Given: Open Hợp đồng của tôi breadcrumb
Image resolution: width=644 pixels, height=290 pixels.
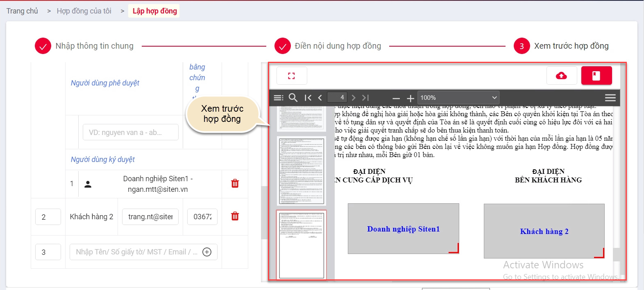Looking at the screenshot, I should pos(84,11).
